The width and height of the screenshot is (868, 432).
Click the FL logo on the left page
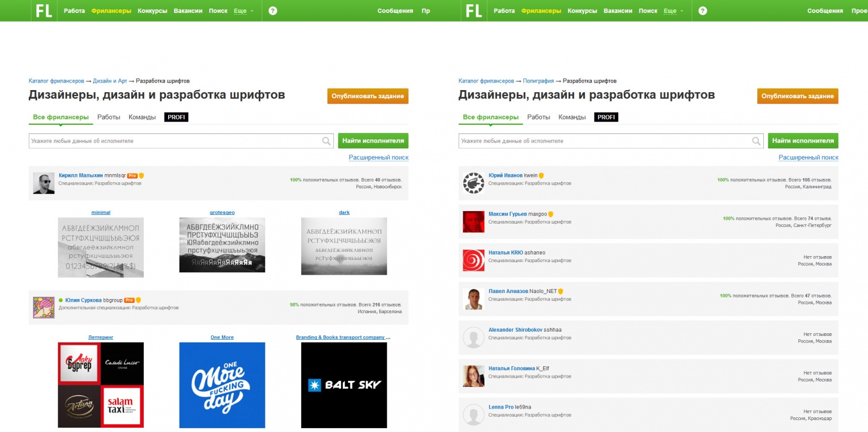pyautogui.click(x=44, y=11)
